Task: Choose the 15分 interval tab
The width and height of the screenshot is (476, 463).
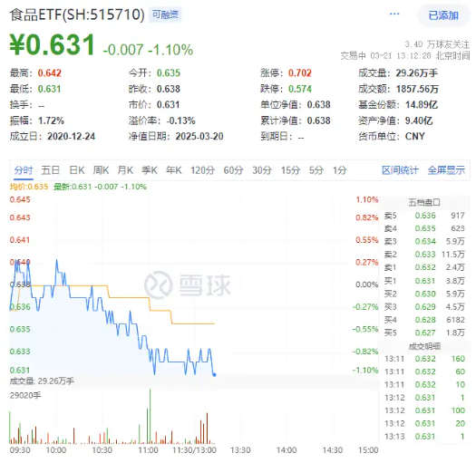Action: point(290,170)
